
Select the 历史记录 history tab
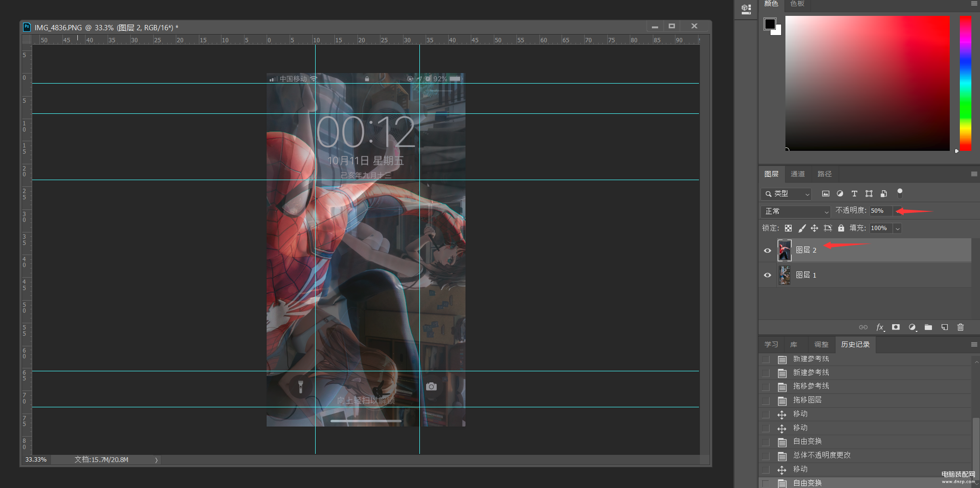click(x=855, y=344)
